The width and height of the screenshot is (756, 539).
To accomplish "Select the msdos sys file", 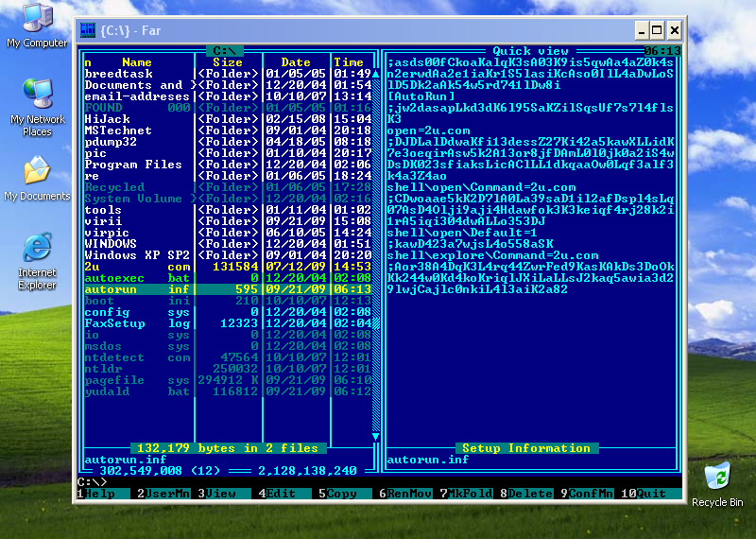I will 228,346.
